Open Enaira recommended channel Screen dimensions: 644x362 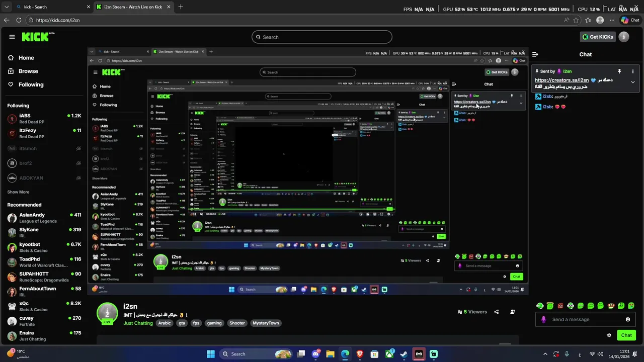click(44, 336)
